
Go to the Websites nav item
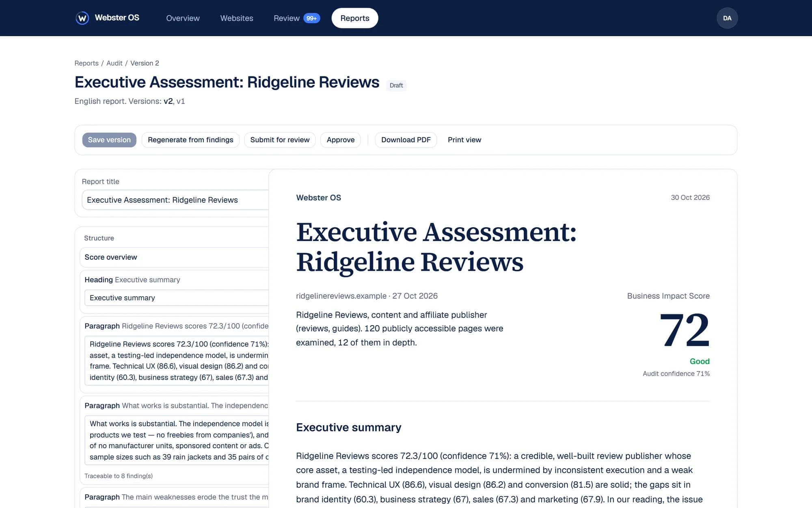pos(237,18)
